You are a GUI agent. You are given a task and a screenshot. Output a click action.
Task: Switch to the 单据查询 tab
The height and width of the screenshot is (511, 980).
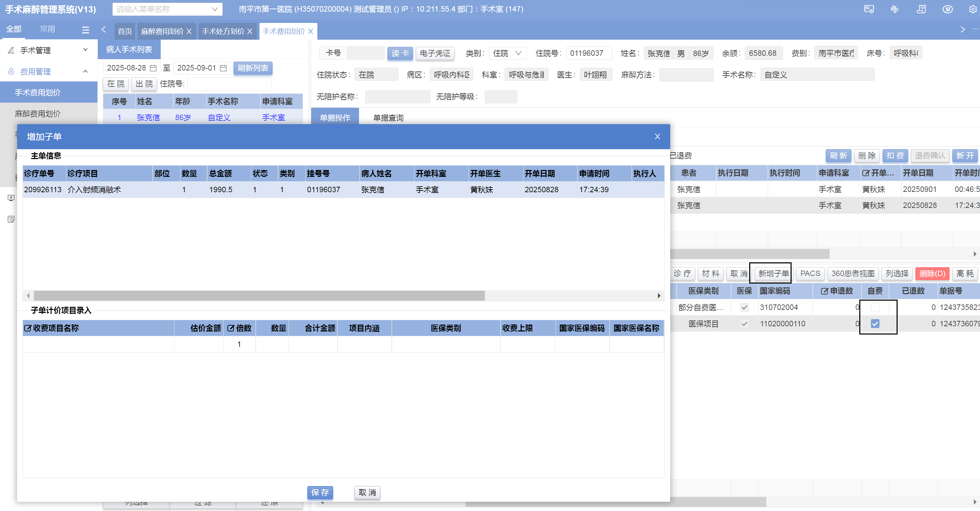[388, 118]
